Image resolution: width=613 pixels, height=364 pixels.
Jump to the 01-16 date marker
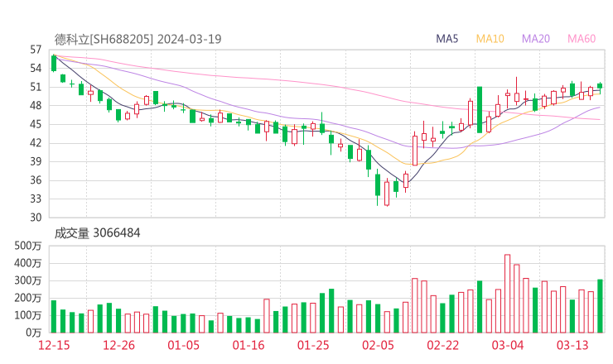pyautogui.click(x=249, y=344)
